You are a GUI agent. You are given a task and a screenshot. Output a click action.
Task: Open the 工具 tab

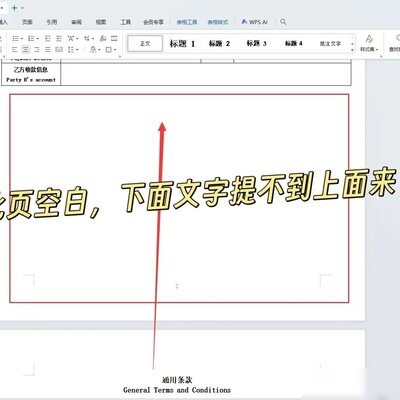click(x=126, y=22)
